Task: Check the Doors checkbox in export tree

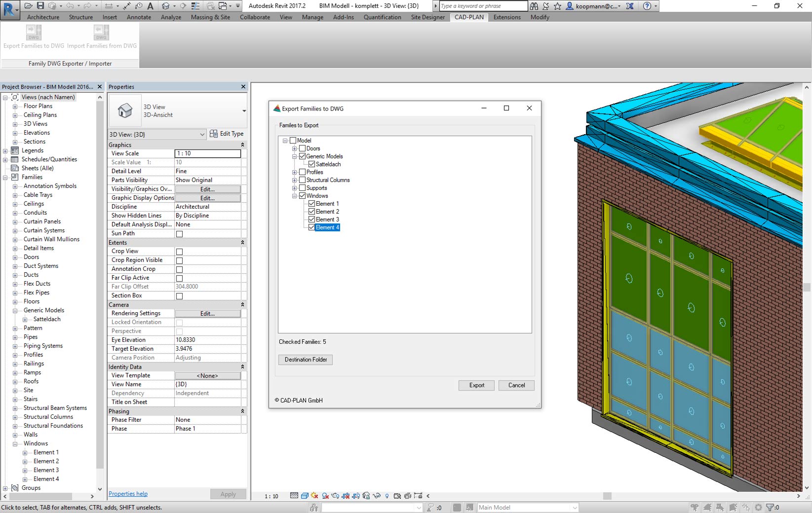Action: point(303,148)
